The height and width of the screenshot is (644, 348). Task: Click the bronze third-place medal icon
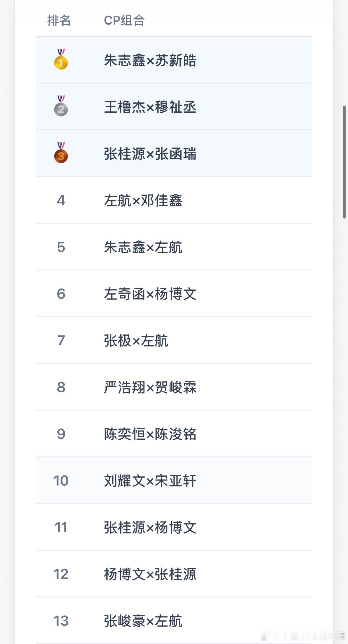coord(61,153)
